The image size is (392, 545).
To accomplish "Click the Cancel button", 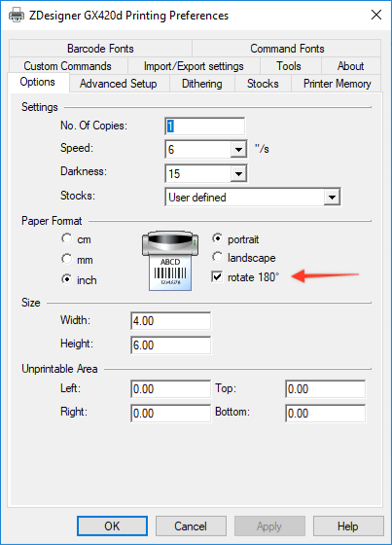I will pos(191,526).
